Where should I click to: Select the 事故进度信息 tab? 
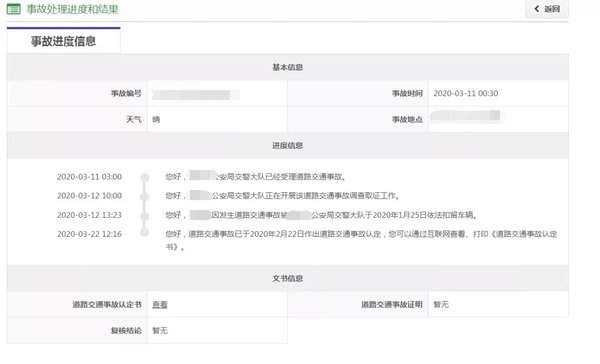[64, 41]
